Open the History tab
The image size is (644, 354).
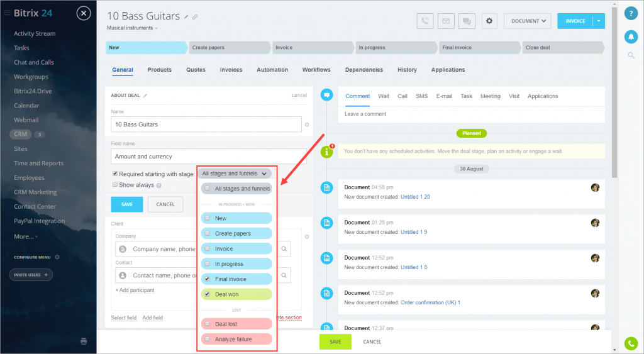(407, 70)
